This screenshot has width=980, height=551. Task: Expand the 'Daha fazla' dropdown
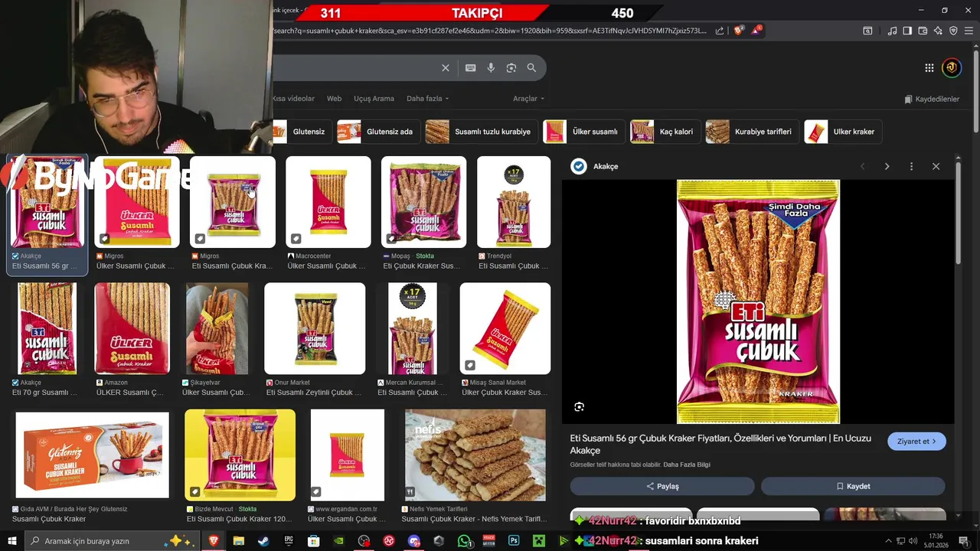click(x=427, y=99)
